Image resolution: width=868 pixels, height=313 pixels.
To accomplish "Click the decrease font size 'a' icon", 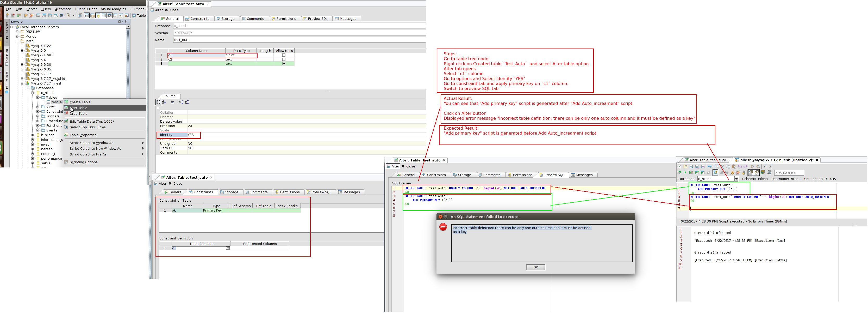I will (x=765, y=166).
